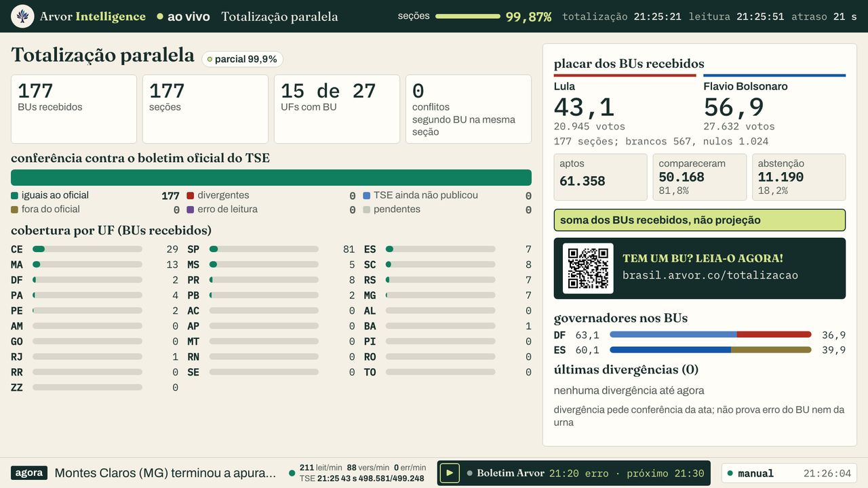Viewport: 868px width, 488px height.
Task: Click the '21:26:04' clock
Action: click(x=827, y=474)
